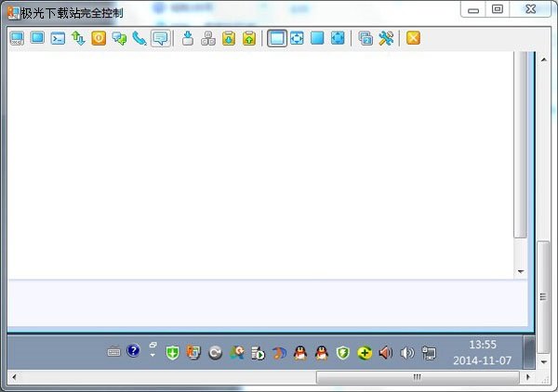The image size is (558, 392).
Task: Click the Ctrl-Alt-Del keys icon
Action: coord(208,38)
